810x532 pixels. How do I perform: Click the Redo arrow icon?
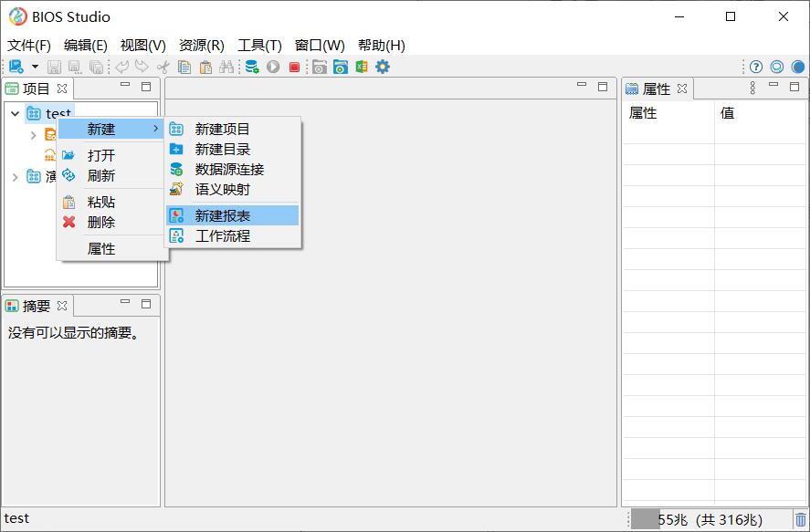[142, 67]
